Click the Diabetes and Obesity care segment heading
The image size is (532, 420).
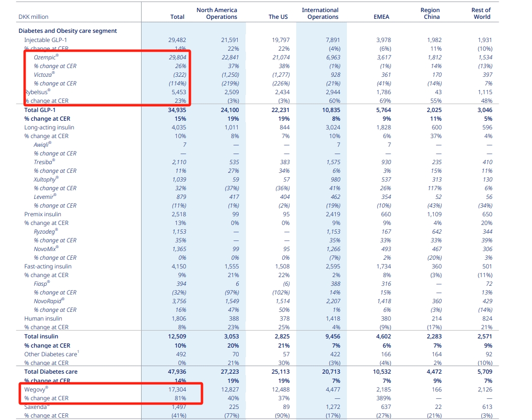68,31
